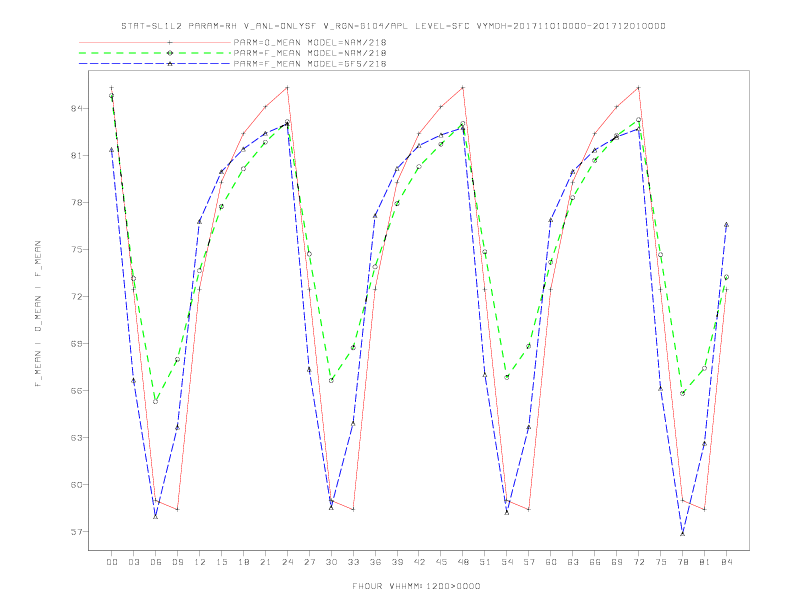Click the circle marker on green legend line
The height and width of the screenshot is (612, 792).
click(x=170, y=53)
